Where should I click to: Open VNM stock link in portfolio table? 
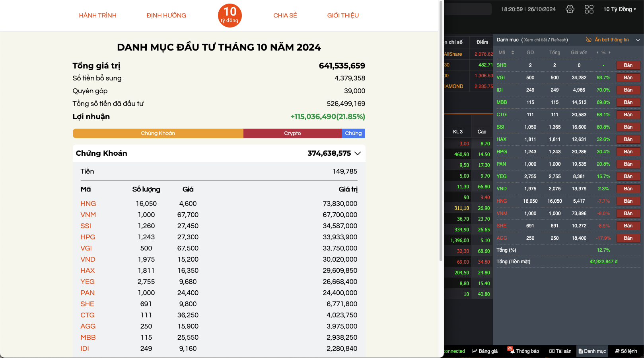coord(88,215)
